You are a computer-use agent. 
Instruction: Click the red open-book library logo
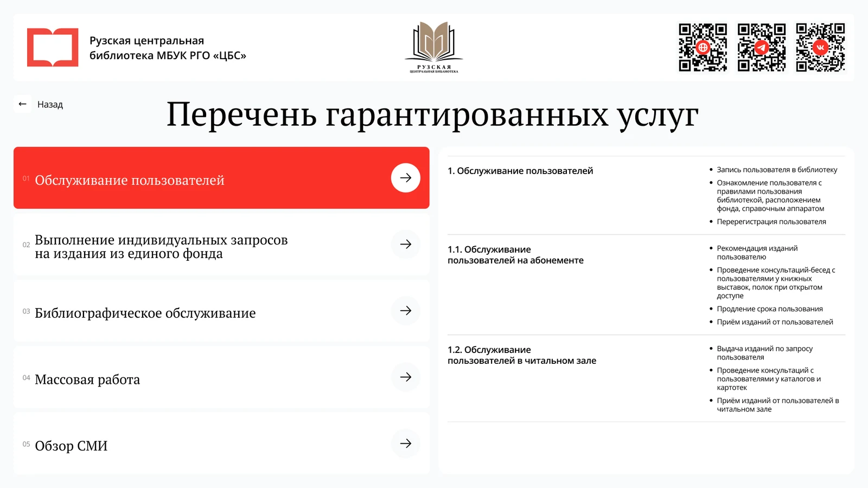click(x=53, y=47)
